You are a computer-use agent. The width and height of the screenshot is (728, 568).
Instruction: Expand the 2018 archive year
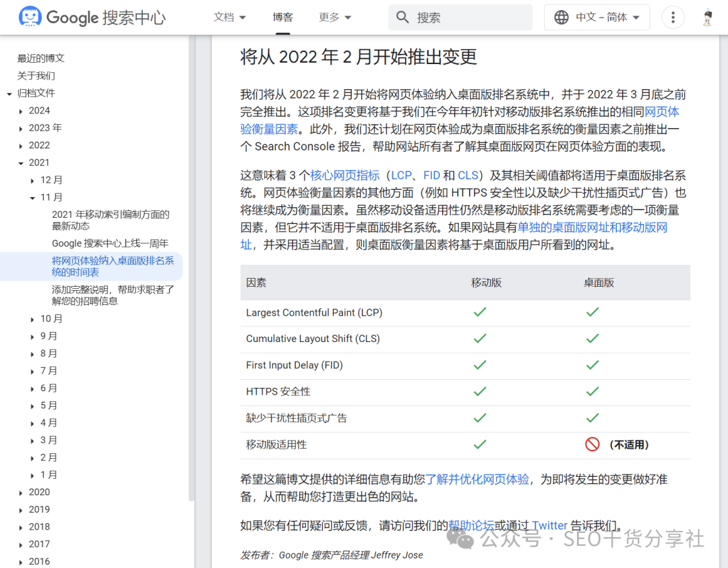click(21, 528)
